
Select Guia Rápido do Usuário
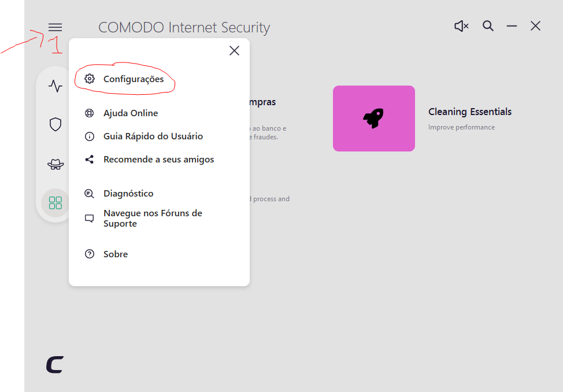click(153, 136)
